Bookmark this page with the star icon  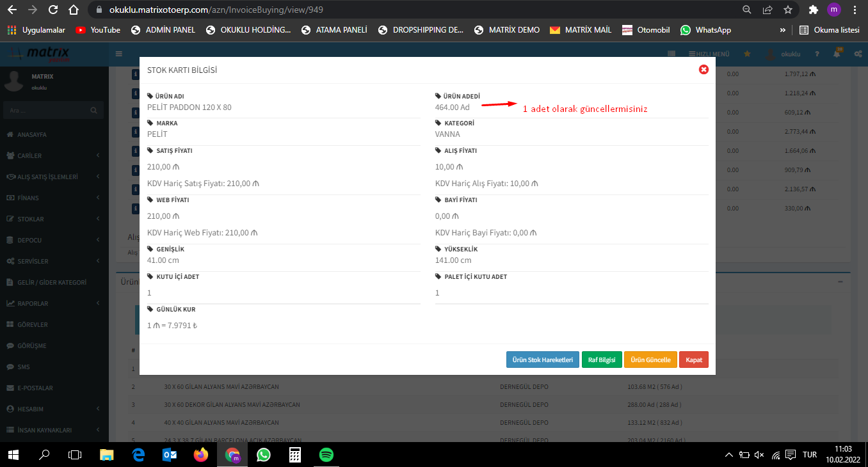(x=788, y=10)
